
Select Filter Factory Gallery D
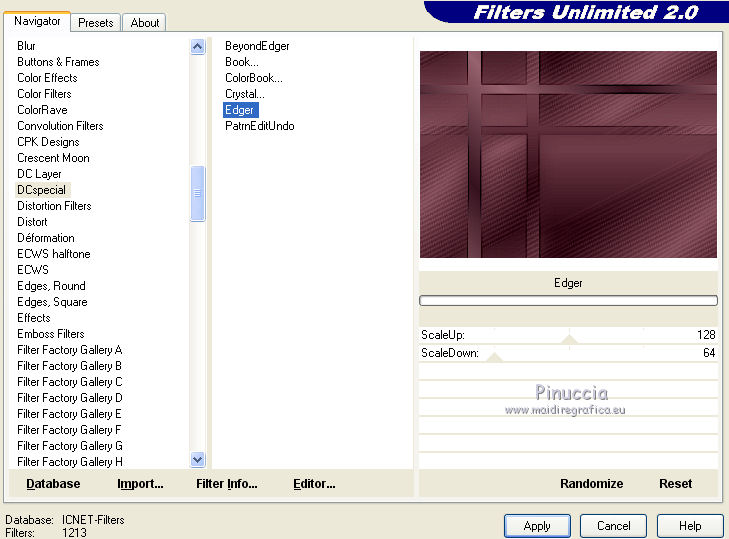click(x=69, y=398)
